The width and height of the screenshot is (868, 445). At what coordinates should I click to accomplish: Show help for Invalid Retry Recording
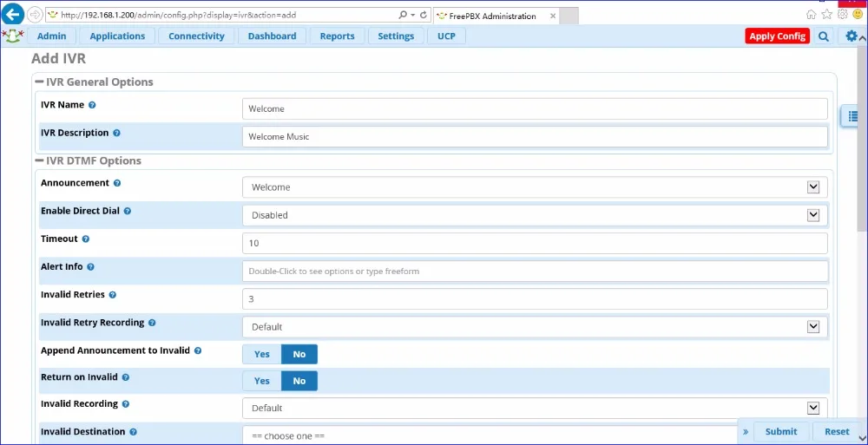[152, 323]
